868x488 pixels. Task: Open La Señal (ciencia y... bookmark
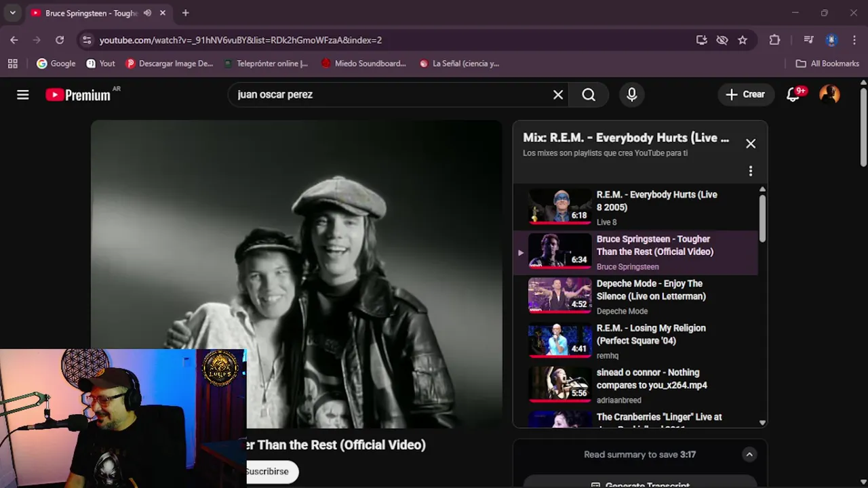pyautogui.click(x=459, y=63)
